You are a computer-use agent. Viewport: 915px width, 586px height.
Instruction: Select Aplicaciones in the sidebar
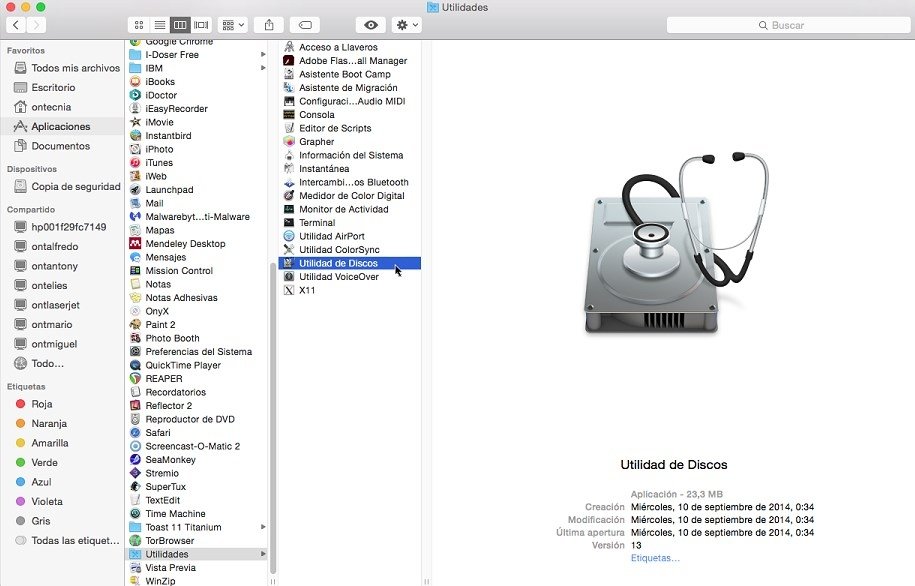click(62, 126)
